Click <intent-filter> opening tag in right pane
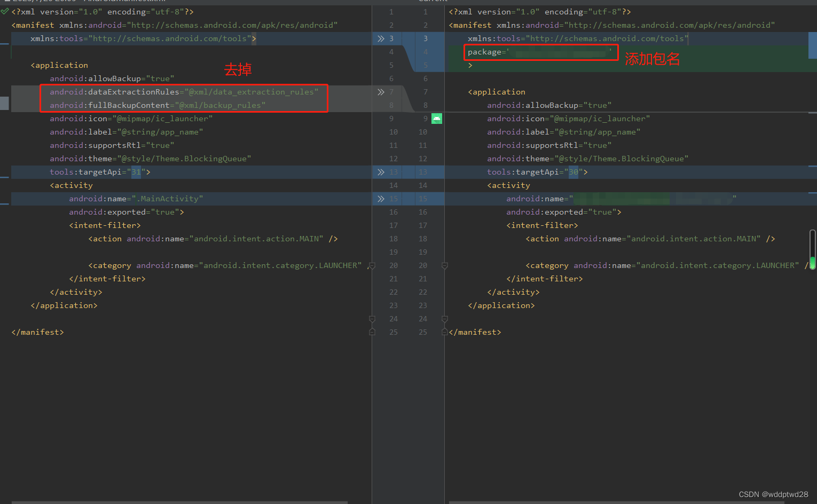This screenshot has height=504, width=817. pyautogui.click(x=542, y=225)
